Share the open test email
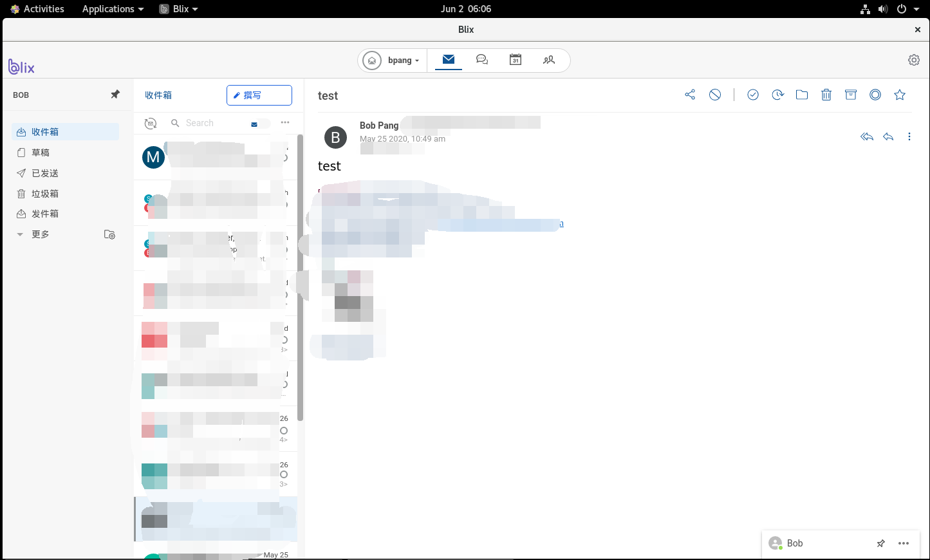 pos(690,95)
